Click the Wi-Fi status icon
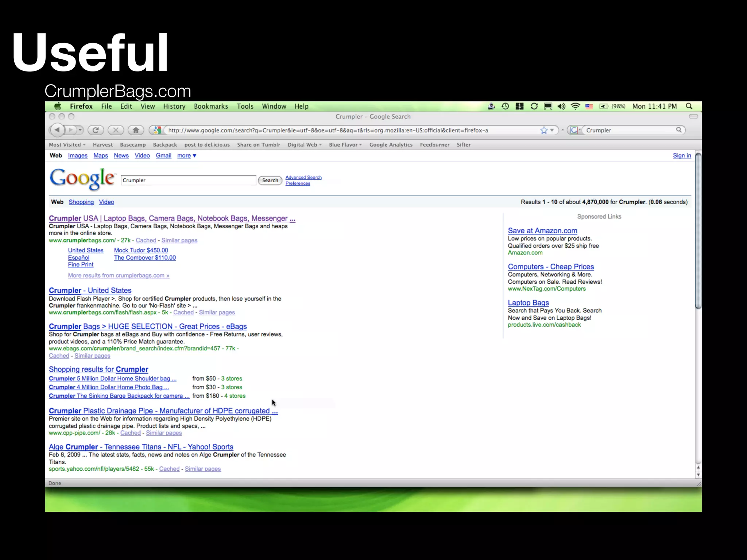The image size is (747, 560). point(575,106)
